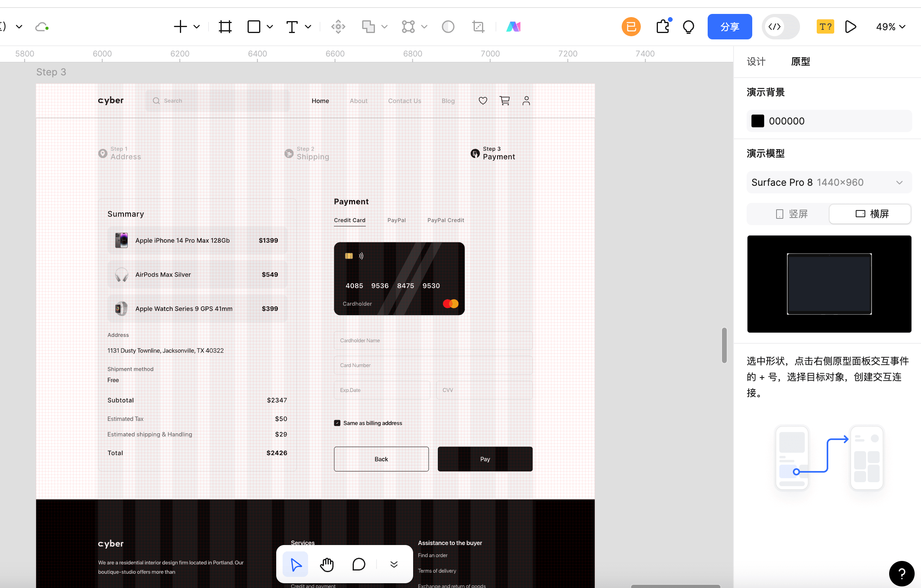The width and height of the screenshot is (921, 588).
Task: Select the Text tool
Action: [x=292, y=27]
